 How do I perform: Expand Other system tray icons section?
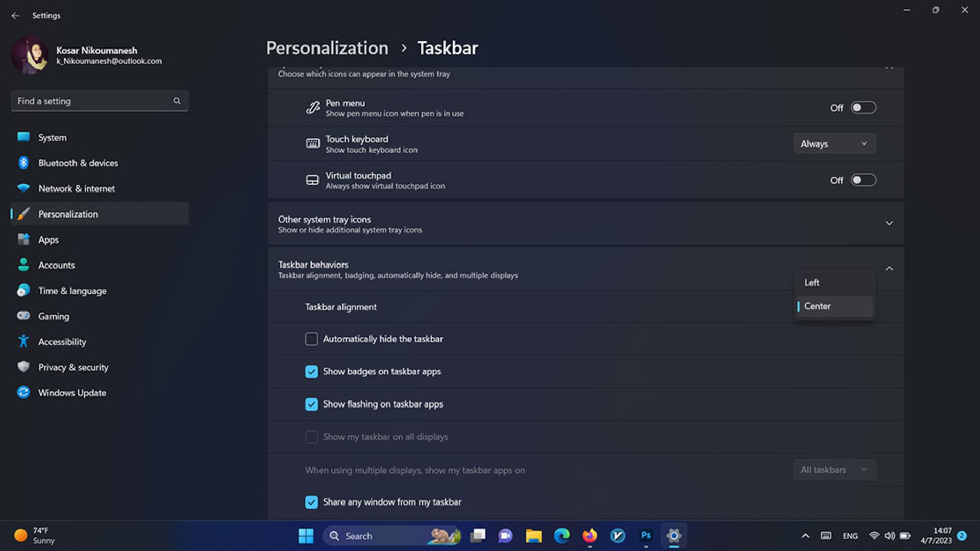point(889,224)
